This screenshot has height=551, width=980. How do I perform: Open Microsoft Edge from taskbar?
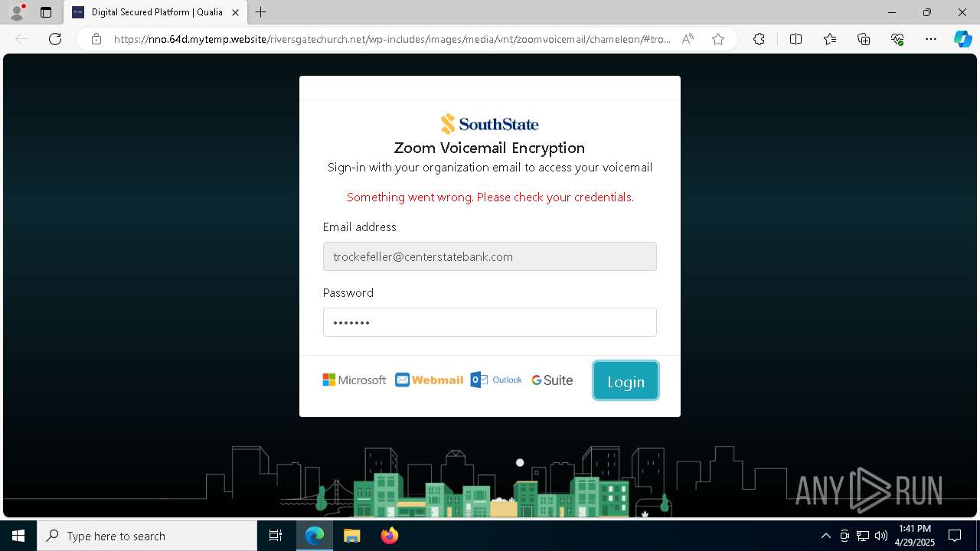(x=315, y=536)
